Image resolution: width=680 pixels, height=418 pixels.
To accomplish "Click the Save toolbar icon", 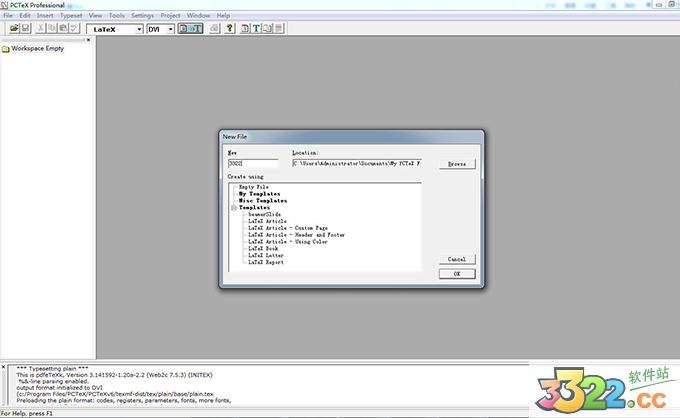I will pos(26,29).
